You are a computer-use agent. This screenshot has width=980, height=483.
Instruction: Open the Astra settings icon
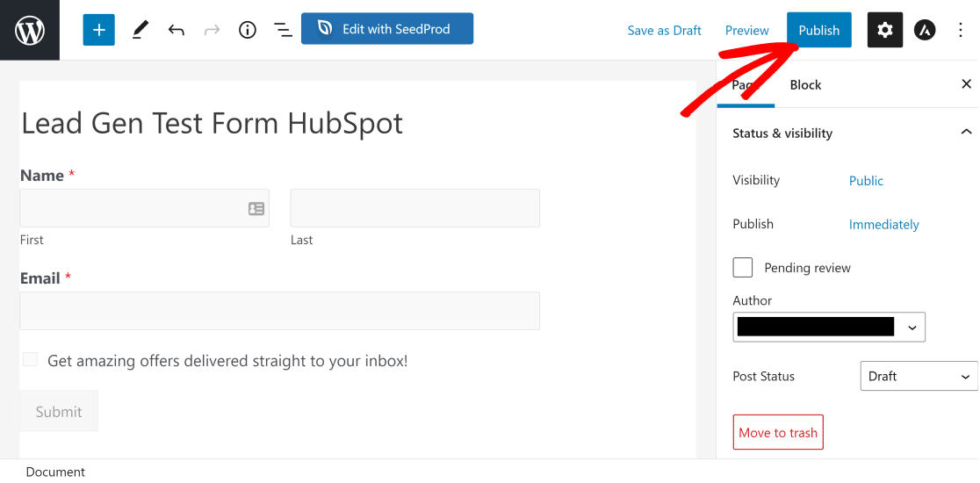(x=925, y=30)
